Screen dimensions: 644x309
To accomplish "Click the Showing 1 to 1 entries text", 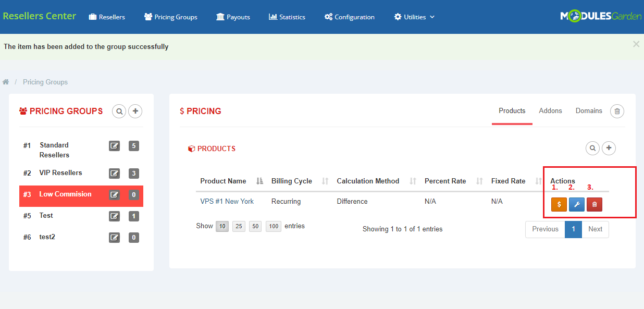I will pos(403,229).
